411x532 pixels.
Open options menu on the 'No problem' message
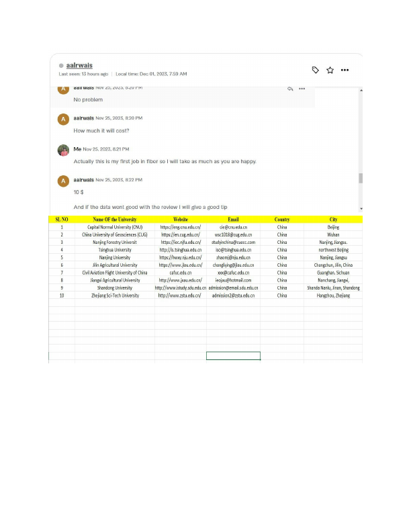tap(302, 89)
